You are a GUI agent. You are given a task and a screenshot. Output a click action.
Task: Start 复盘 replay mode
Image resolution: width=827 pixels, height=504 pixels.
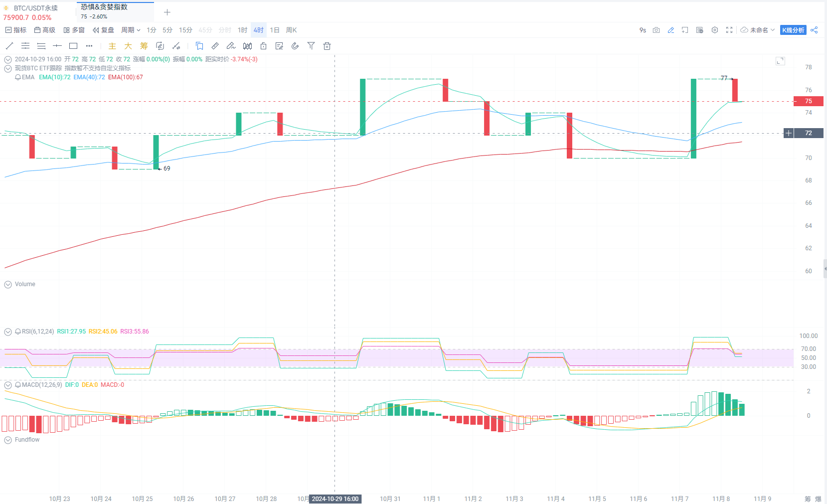(103, 30)
